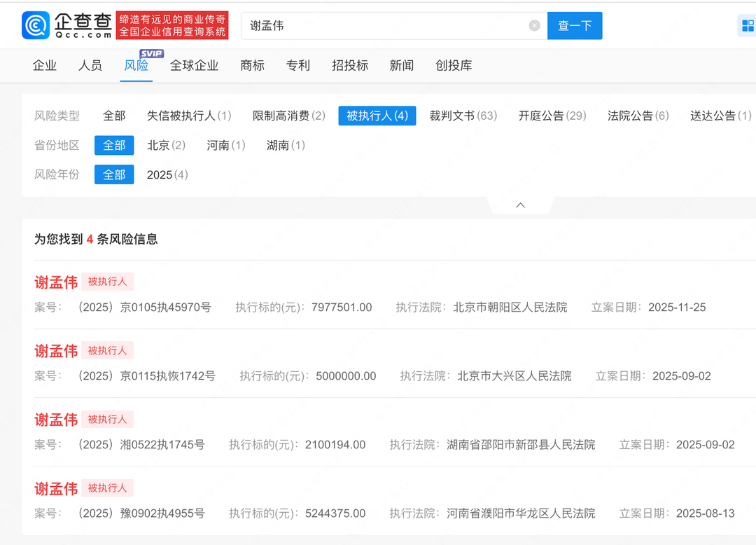Image resolution: width=756 pixels, height=545 pixels.
Task: Collapse the filter panel with up chevron
Action: coord(520,205)
